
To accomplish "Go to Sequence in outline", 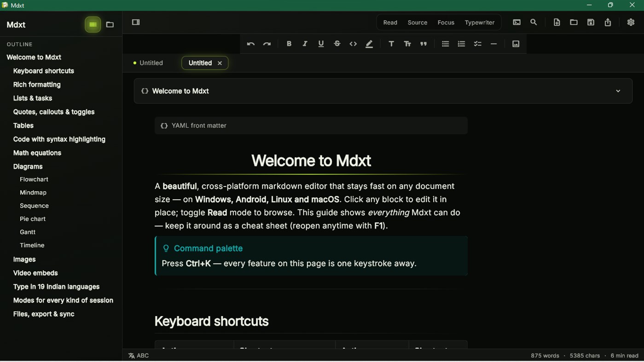I will 35,206.
